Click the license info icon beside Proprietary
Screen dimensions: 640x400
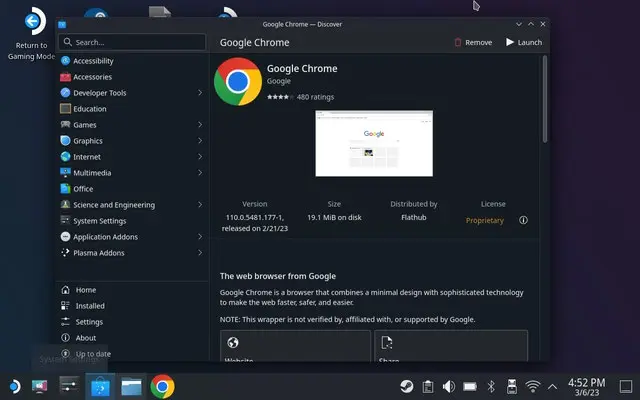523,220
